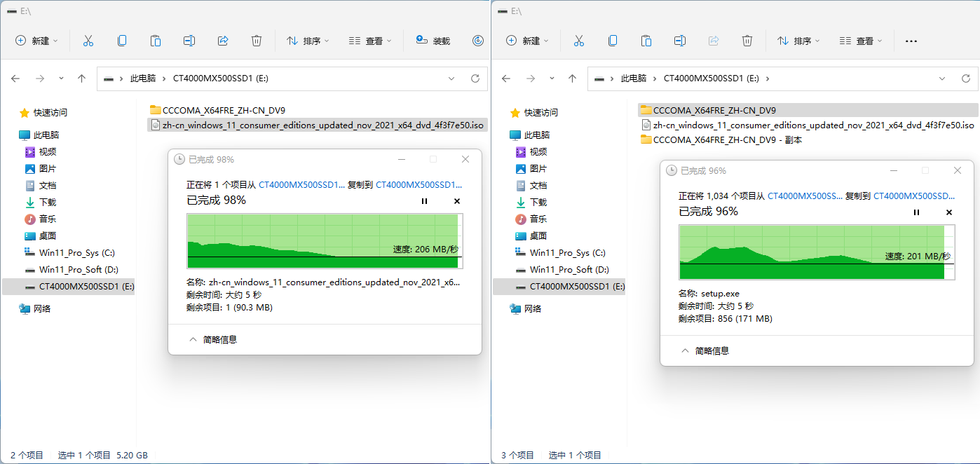Screen dimensions: 980x464
Task: Pause the 96% complete copy operation
Action: pyautogui.click(x=916, y=212)
